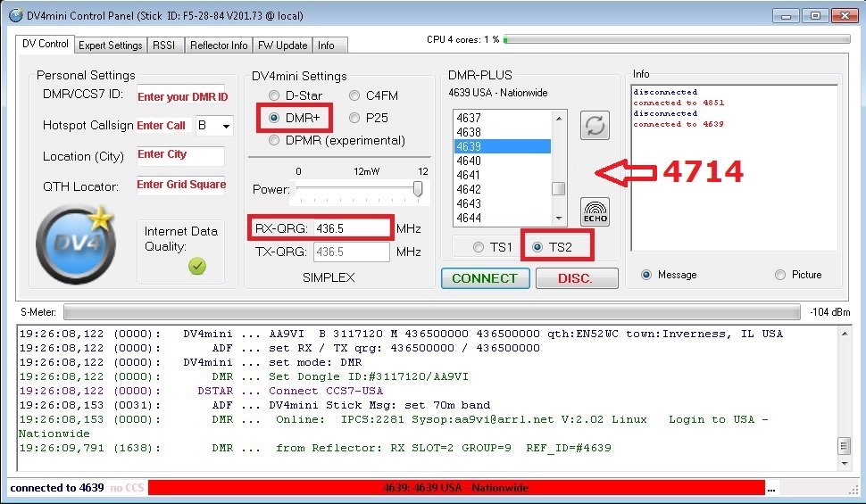Click the status bar ellipsis button
This screenshot has height=504, width=866.
(x=771, y=489)
